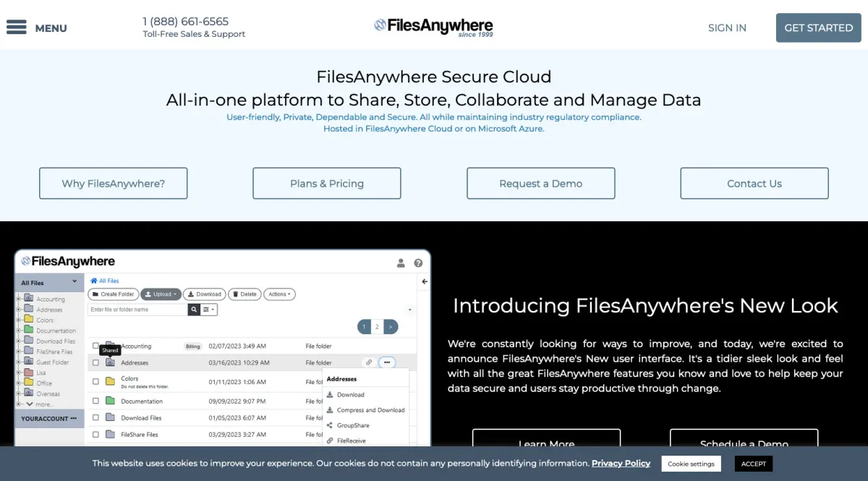Open Why FilesAnywhere? button
The width and height of the screenshot is (868, 481).
[114, 183]
